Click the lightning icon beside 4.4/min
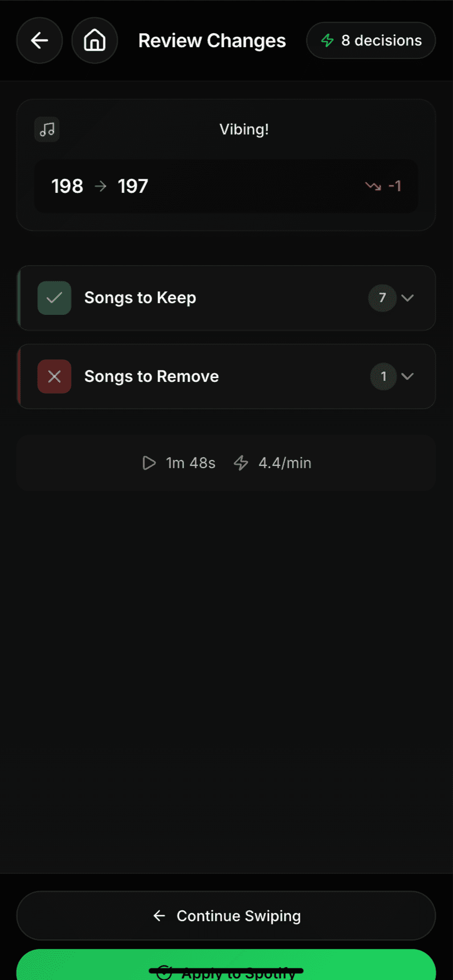This screenshot has width=453, height=980. pos(241,463)
